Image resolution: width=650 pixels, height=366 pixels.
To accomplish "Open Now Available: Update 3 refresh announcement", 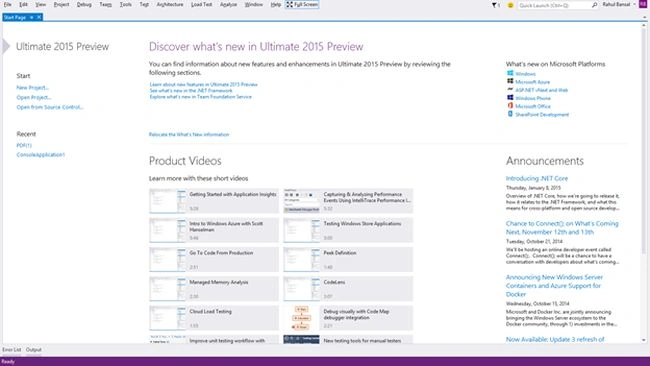I will point(555,339).
